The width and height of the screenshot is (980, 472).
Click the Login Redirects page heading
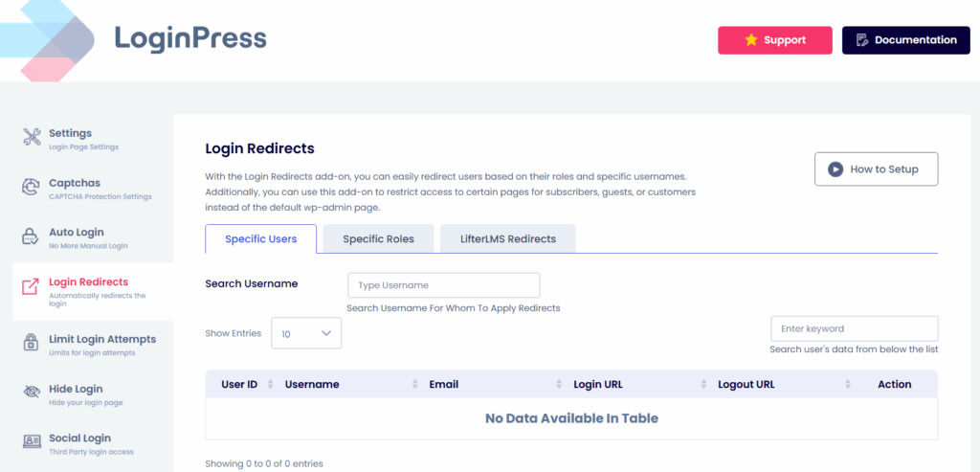point(259,148)
